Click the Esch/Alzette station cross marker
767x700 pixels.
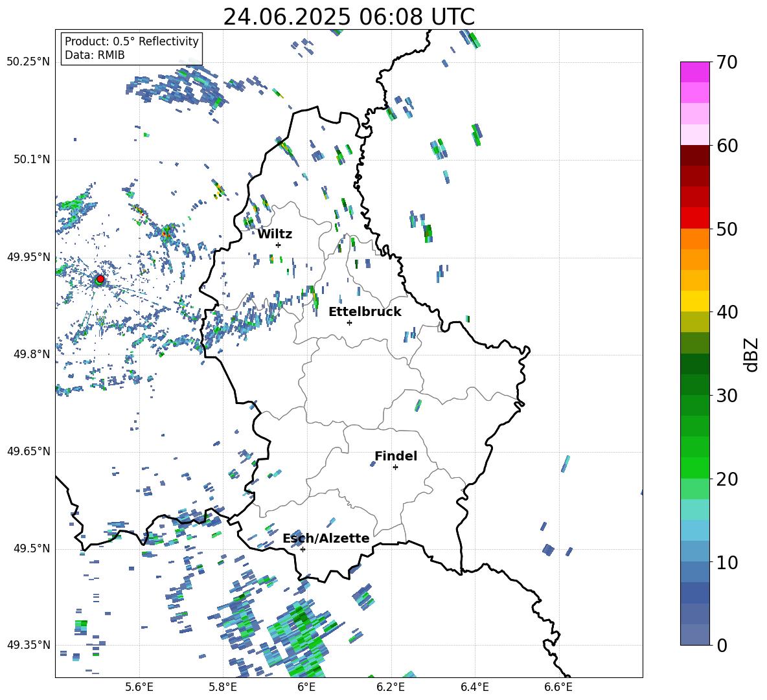pyautogui.click(x=303, y=549)
